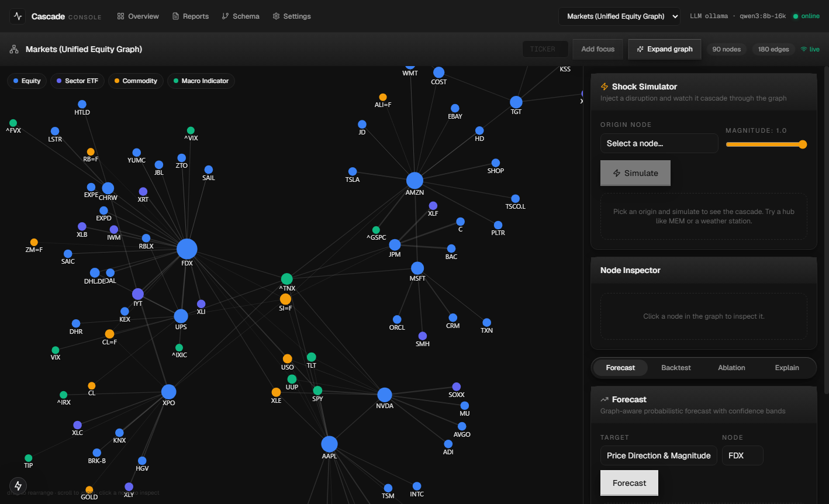Viewport: 829px width, 504px height.
Task: Click the lightning bolt button at bottom-left
Action: click(x=18, y=485)
